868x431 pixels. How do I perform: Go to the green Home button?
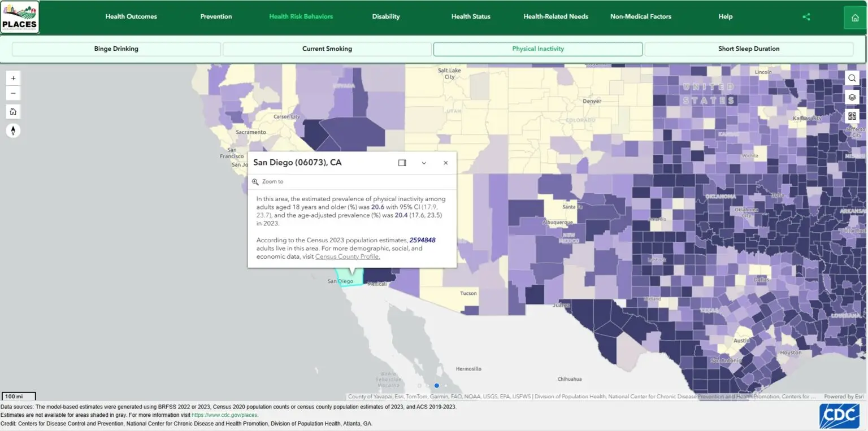[855, 18]
